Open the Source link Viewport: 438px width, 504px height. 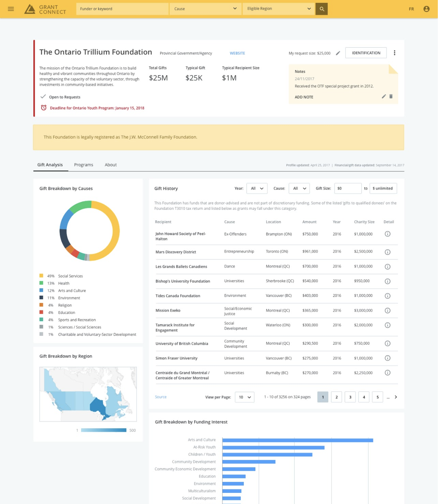[161, 397]
